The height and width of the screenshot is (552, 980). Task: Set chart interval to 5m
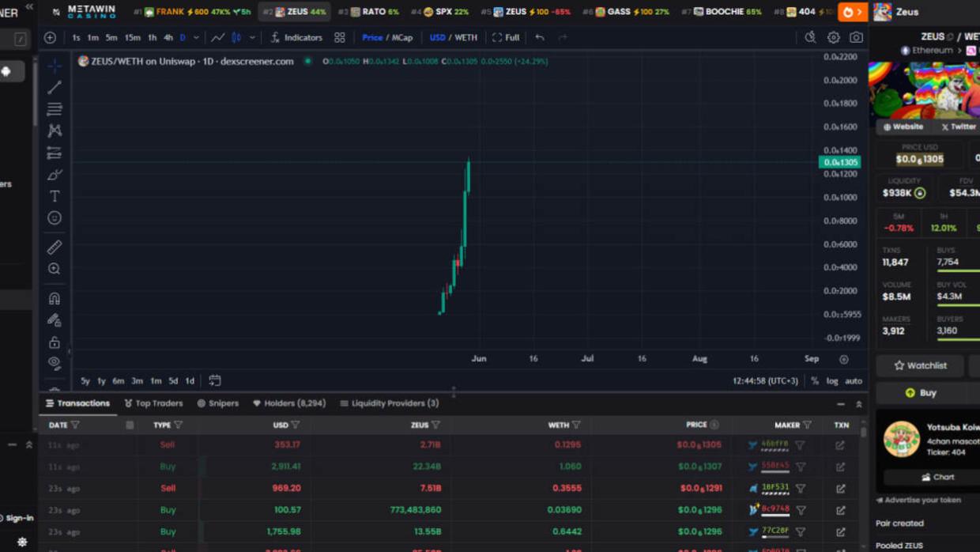(111, 37)
